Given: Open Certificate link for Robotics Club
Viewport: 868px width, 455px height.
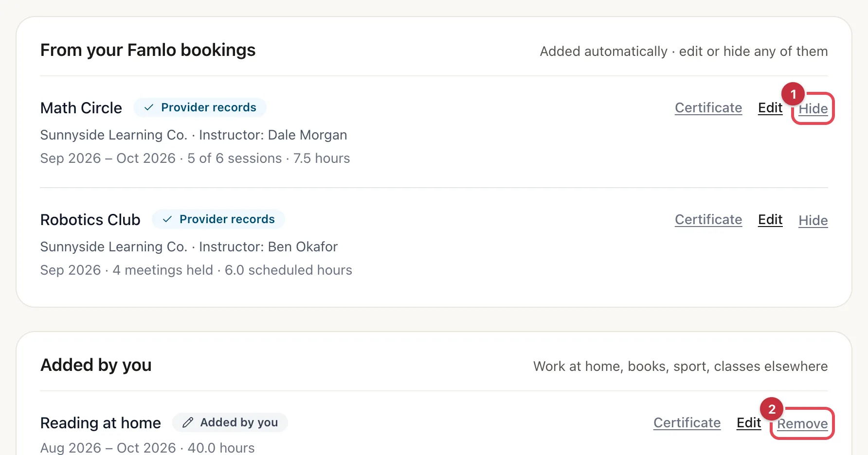Looking at the screenshot, I should (x=708, y=220).
